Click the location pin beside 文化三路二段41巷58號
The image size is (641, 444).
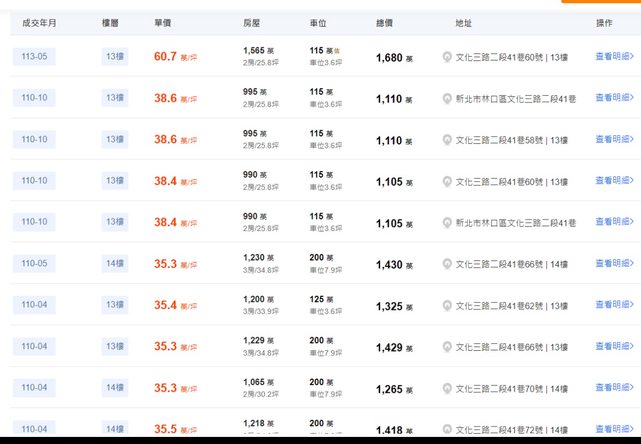tap(447, 140)
